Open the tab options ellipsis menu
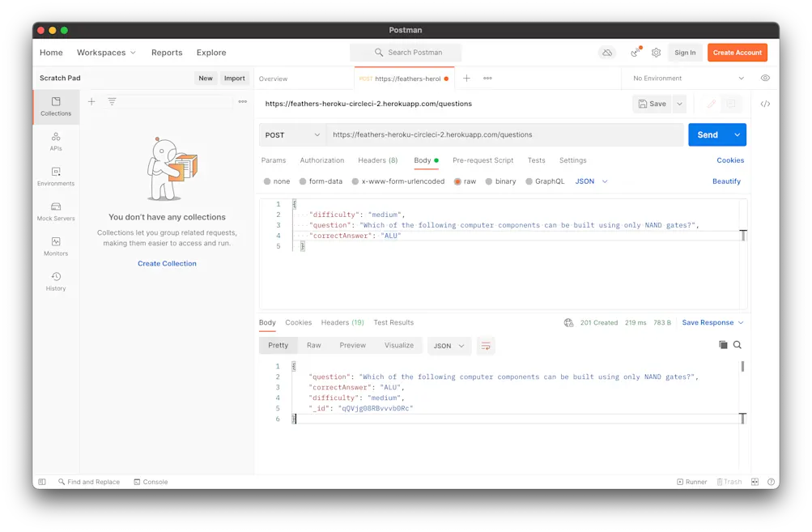 pos(488,79)
